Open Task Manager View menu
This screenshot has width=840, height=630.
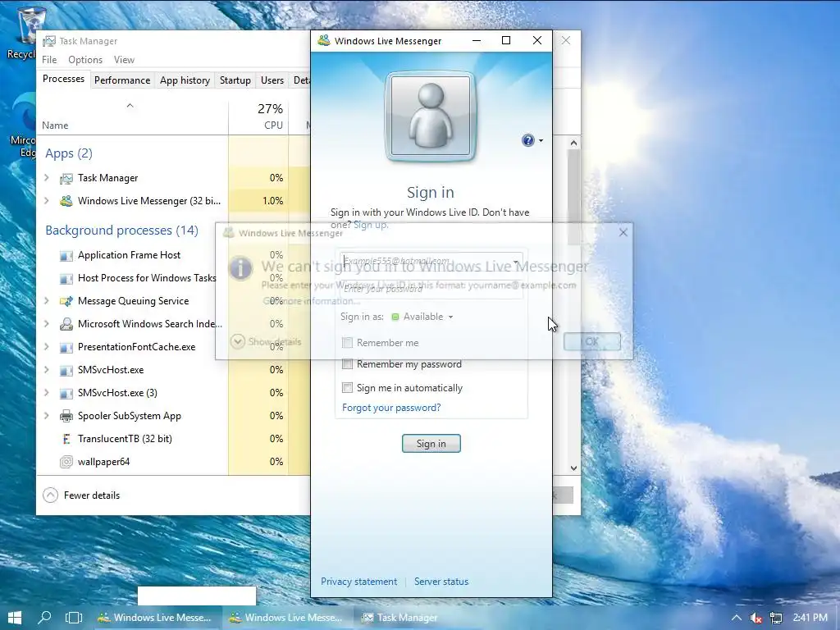124,59
